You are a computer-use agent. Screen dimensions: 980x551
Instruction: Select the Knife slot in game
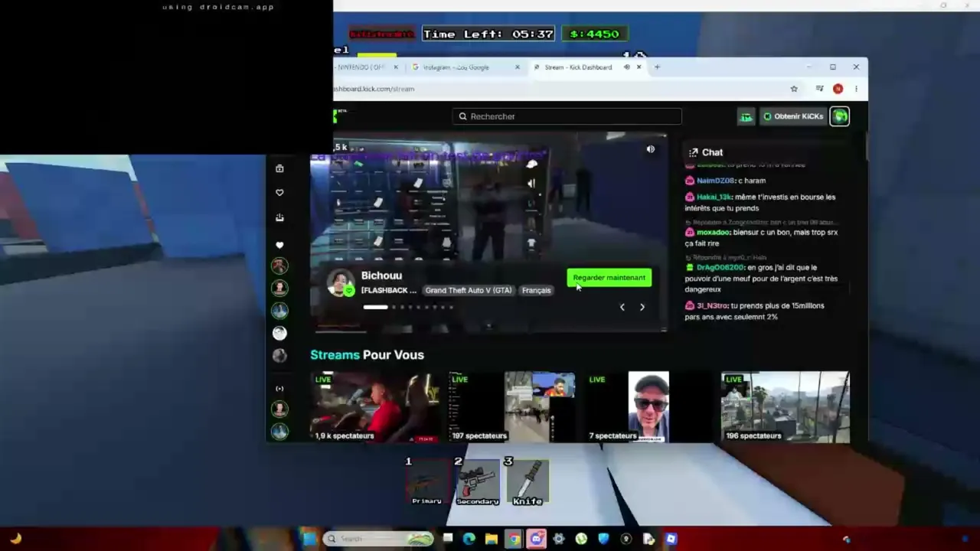528,482
